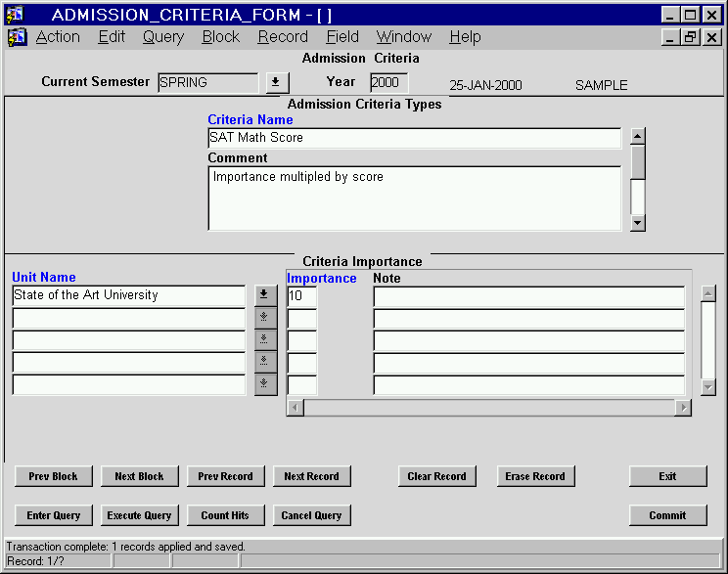Open the Field menu
The width and height of the screenshot is (728, 574).
(342, 36)
